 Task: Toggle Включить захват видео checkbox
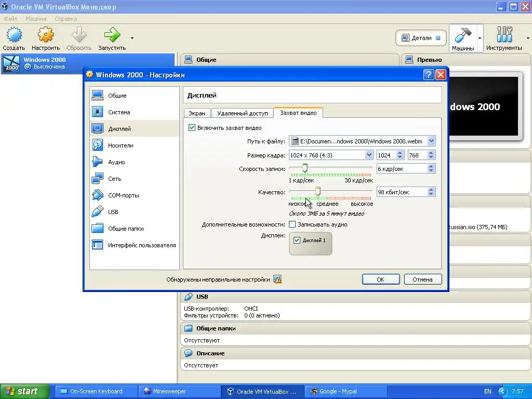pyautogui.click(x=192, y=128)
